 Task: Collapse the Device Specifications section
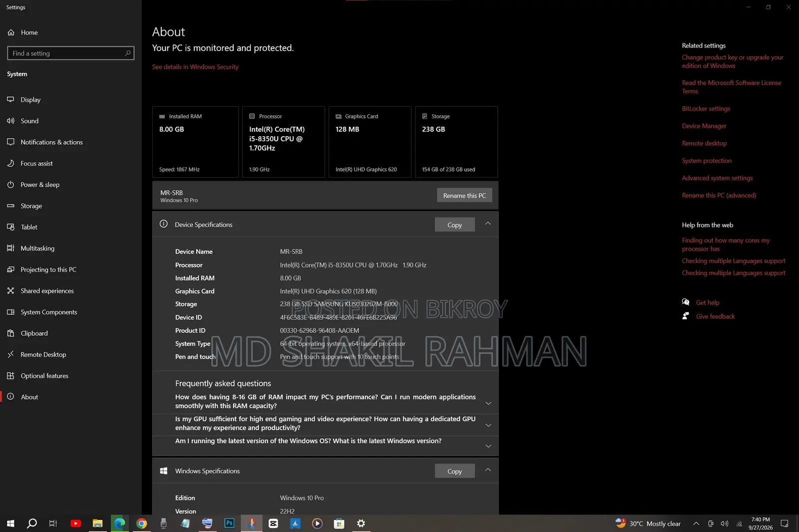coord(488,224)
